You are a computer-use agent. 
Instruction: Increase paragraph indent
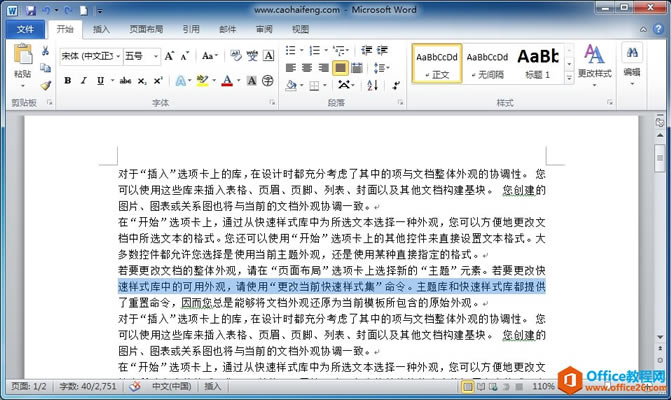pyautogui.click(x=382, y=50)
